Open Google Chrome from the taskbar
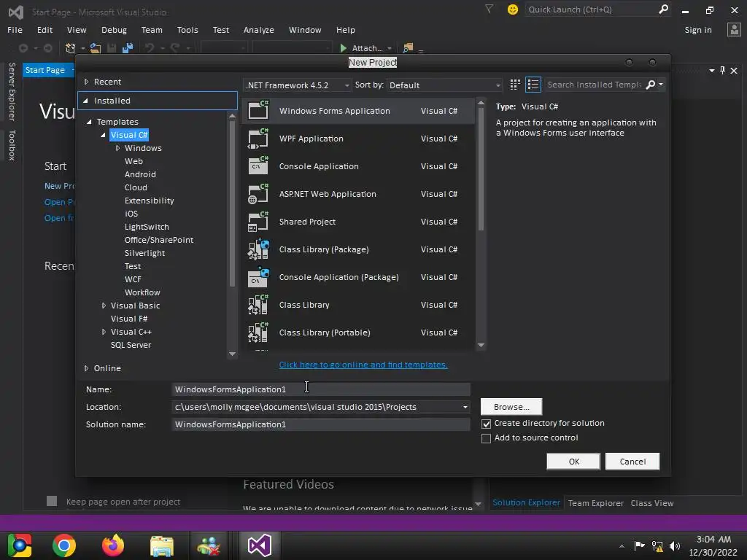The height and width of the screenshot is (560, 747). coord(64,545)
